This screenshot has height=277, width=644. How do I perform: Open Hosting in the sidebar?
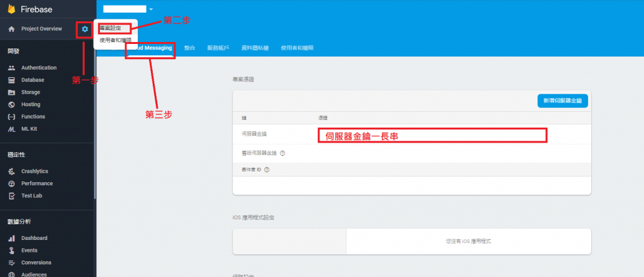pyautogui.click(x=31, y=105)
